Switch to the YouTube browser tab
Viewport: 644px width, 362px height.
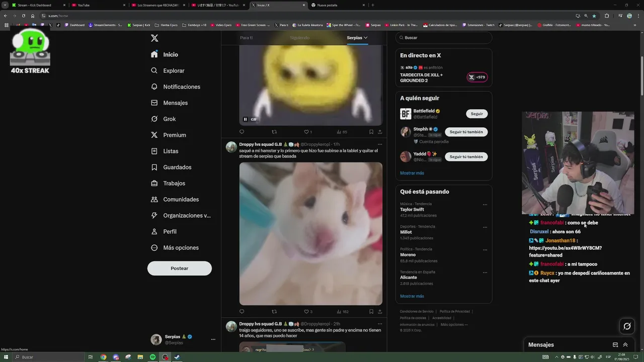pyautogui.click(x=98, y=5)
